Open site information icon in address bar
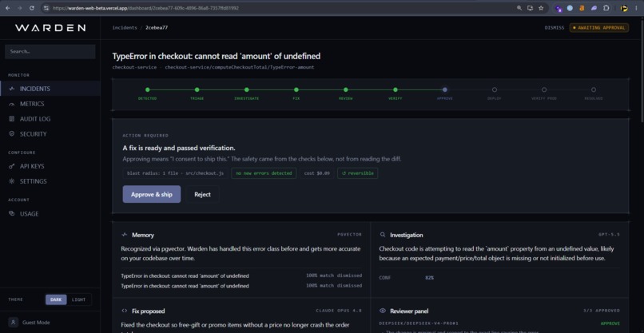 coord(46,8)
